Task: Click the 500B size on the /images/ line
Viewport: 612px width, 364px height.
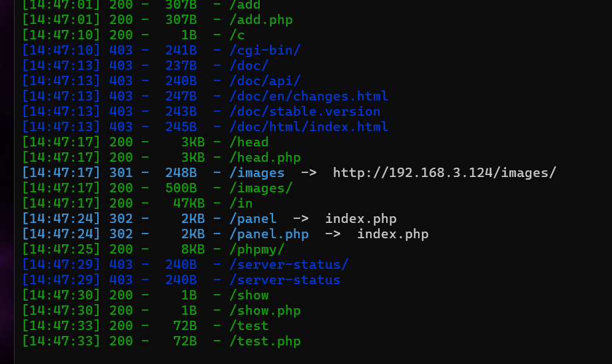Action: [x=180, y=188]
